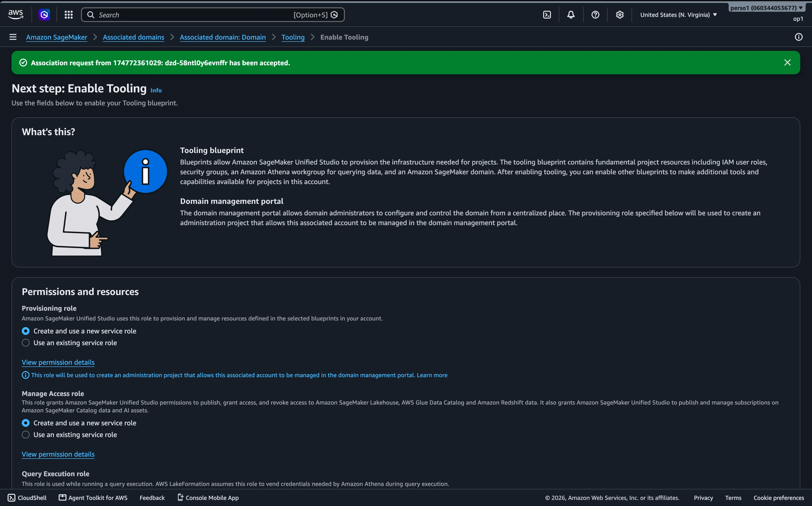Click the Domain management portal heading

tap(231, 201)
